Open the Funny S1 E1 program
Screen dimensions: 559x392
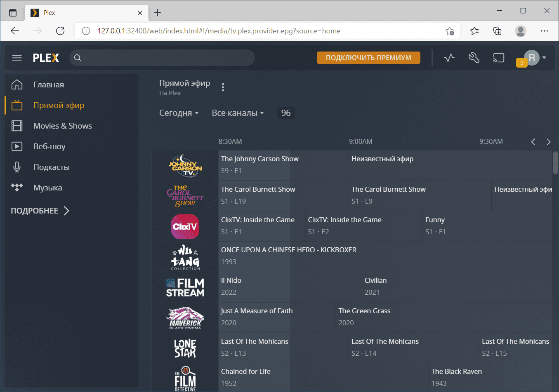486,226
